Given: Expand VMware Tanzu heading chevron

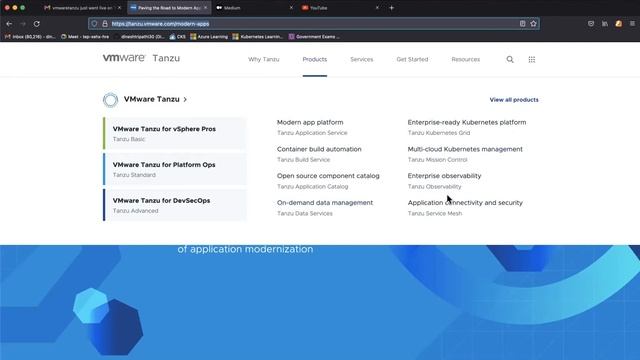Looking at the screenshot, I should point(185,99).
